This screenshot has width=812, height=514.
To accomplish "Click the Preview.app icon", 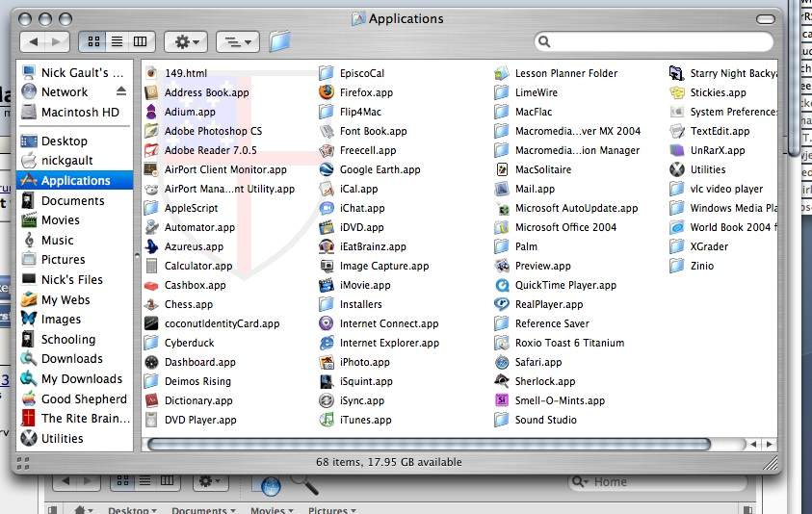I will pyautogui.click(x=501, y=266).
